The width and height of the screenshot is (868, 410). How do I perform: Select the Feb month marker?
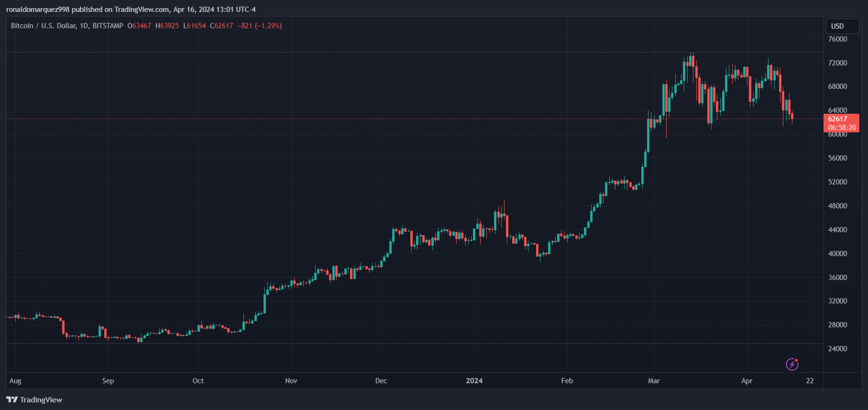coord(567,381)
